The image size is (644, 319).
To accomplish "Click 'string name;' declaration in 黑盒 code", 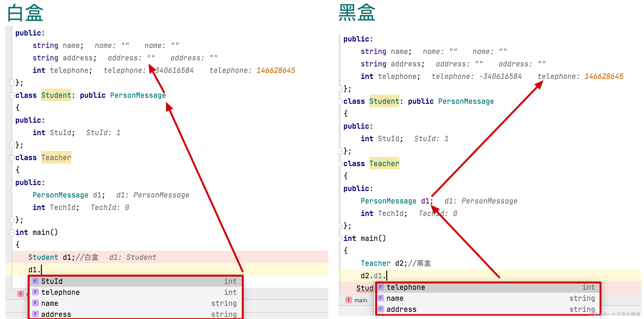I will pyautogui.click(x=386, y=51).
